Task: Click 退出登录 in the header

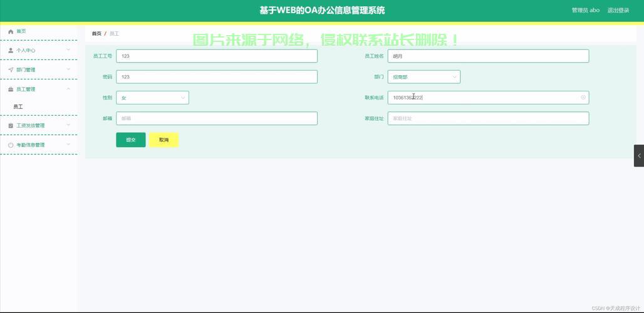Action: click(x=618, y=10)
